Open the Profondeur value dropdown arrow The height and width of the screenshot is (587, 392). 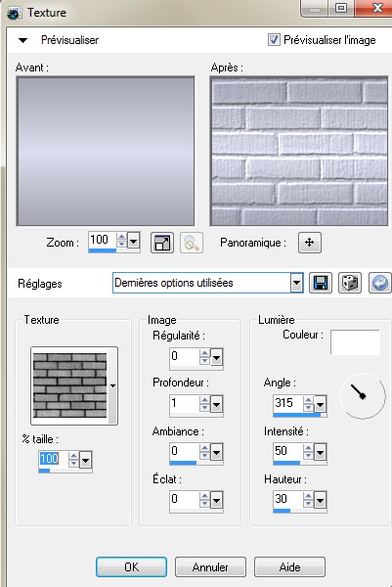(217, 404)
